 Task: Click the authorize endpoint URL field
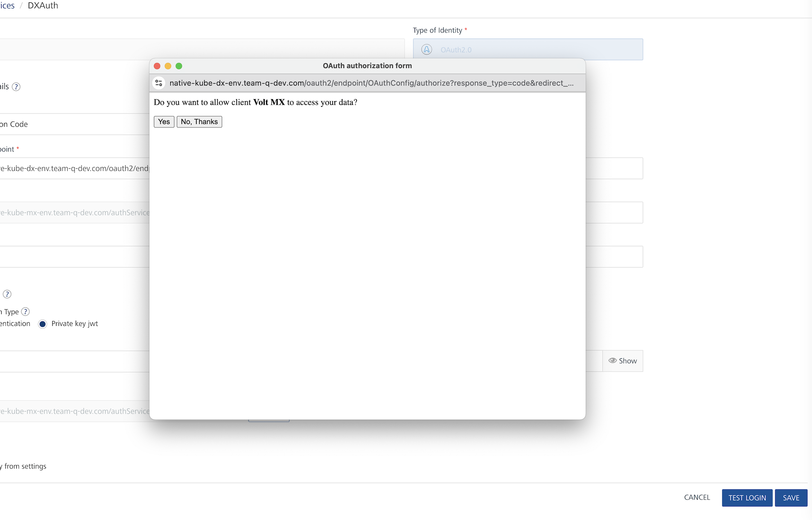point(74,168)
